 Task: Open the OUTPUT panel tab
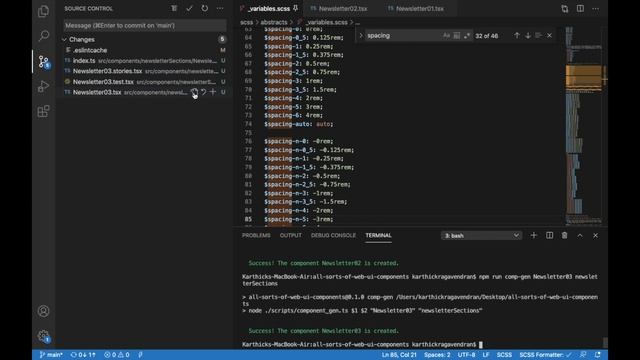(291, 236)
